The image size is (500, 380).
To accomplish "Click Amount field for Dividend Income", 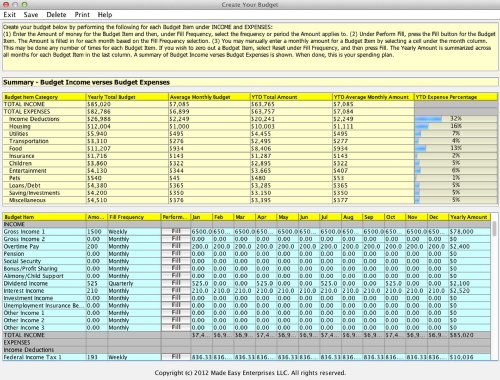I will point(97,283).
